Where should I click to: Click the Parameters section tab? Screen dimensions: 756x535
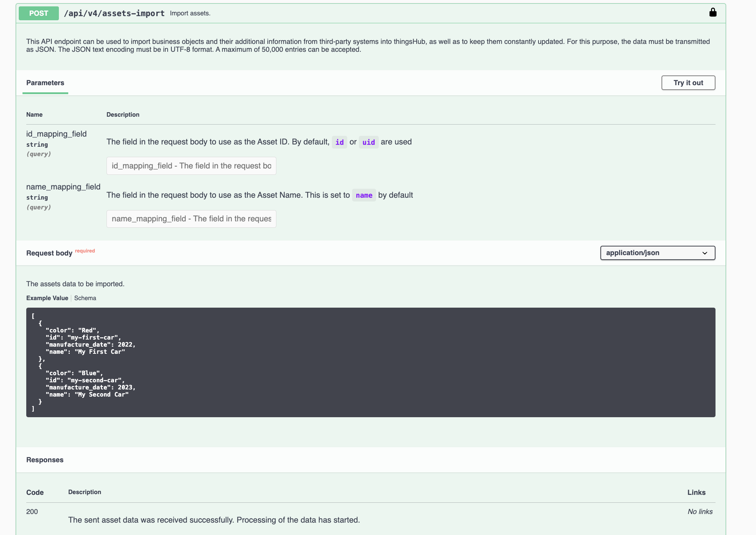point(45,83)
